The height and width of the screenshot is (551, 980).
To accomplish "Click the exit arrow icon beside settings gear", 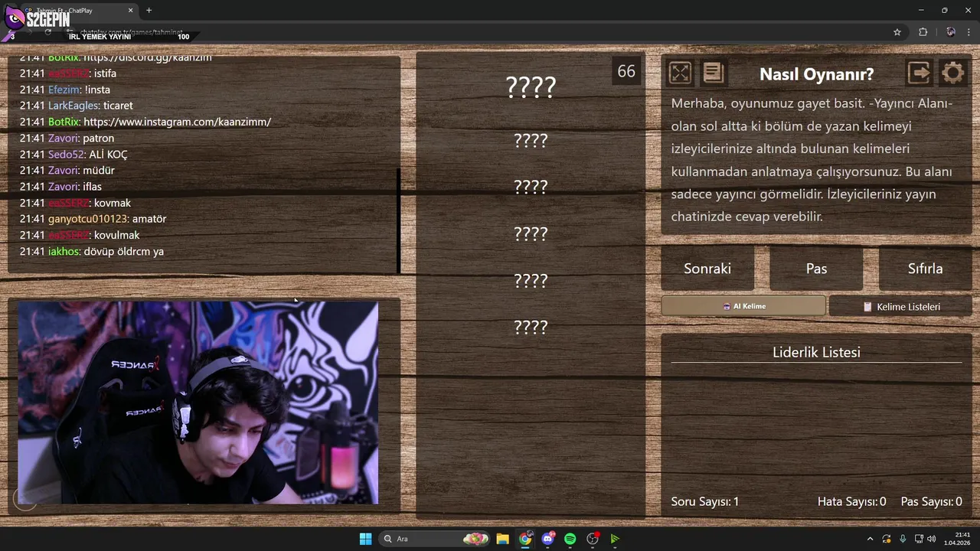I will [919, 73].
